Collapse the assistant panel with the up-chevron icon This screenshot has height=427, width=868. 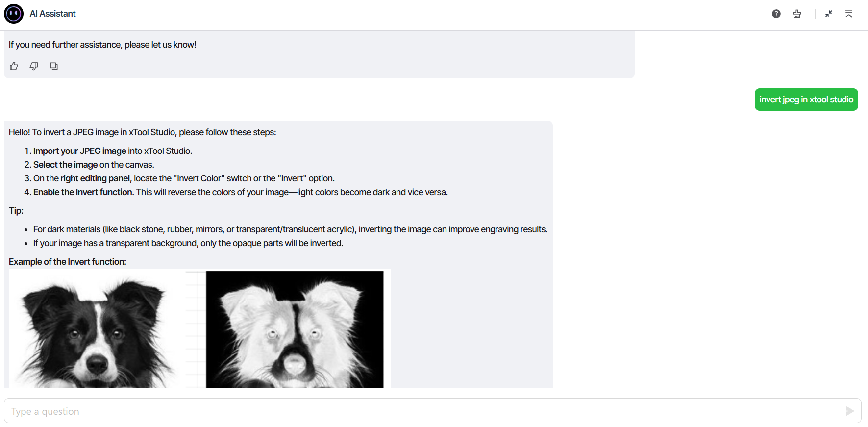(849, 14)
